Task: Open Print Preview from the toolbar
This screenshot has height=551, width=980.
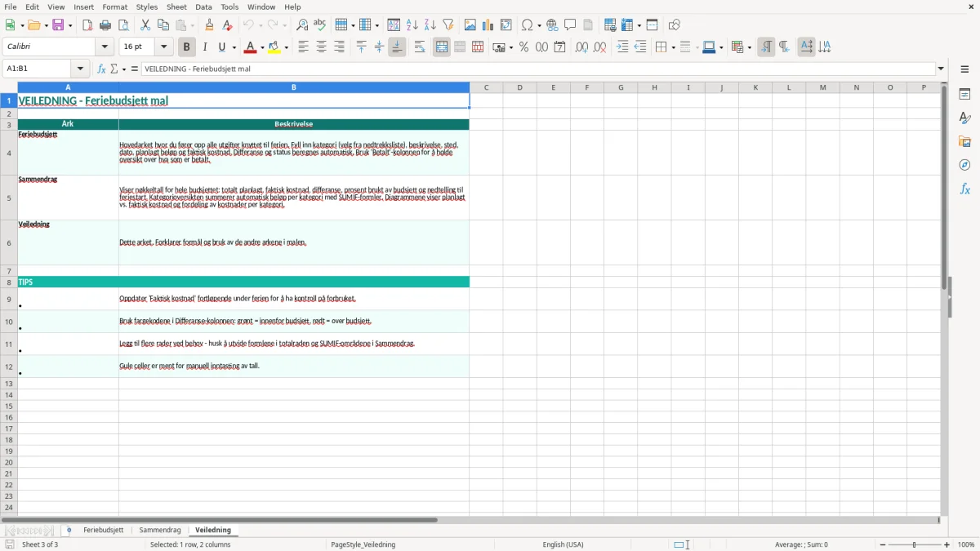Action: coord(123,25)
